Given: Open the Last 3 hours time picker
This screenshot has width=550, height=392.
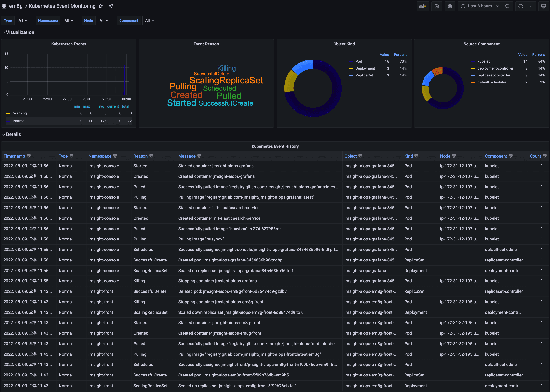Looking at the screenshot, I should point(479,6).
